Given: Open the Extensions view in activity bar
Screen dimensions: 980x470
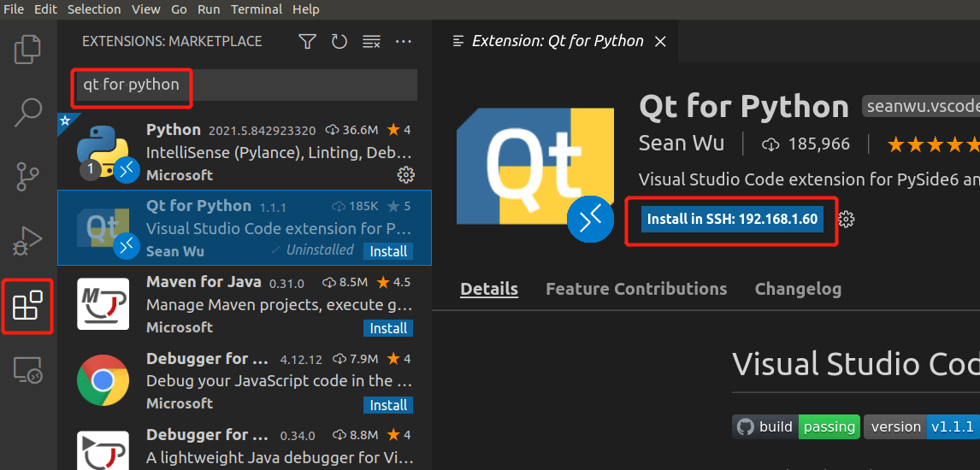Looking at the screenshot, I should coord(28,305).
